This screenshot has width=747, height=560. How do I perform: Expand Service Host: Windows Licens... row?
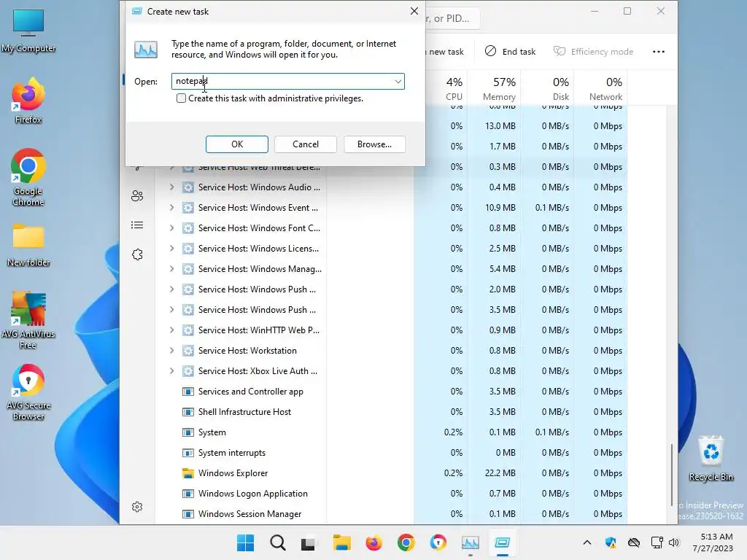171,249
